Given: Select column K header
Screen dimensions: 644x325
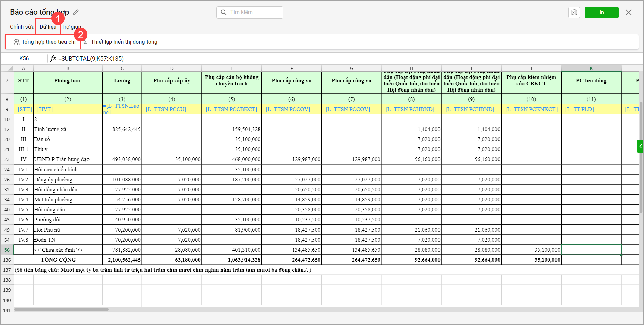Looking at the screenshot, I should [x=591, y=68].
